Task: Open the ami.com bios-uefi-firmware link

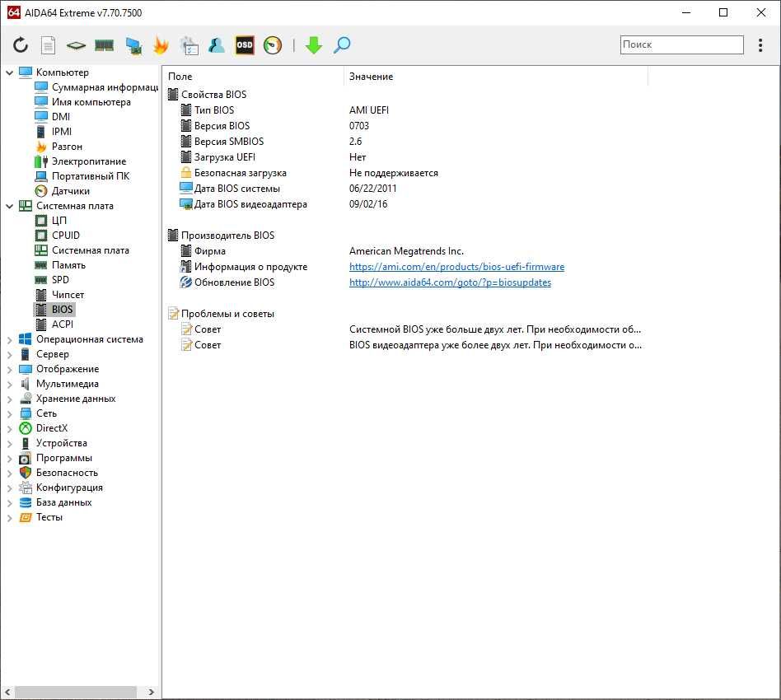Action: click(x=456, y=267)
